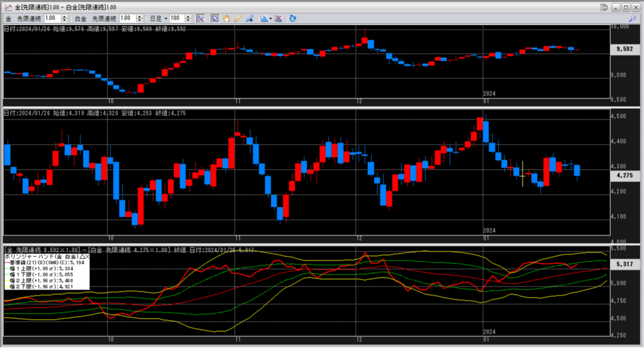The height and width of the screenshot is (348, 644).
Task: Click the red 基準線 legend color line
Action: [6, 262]
